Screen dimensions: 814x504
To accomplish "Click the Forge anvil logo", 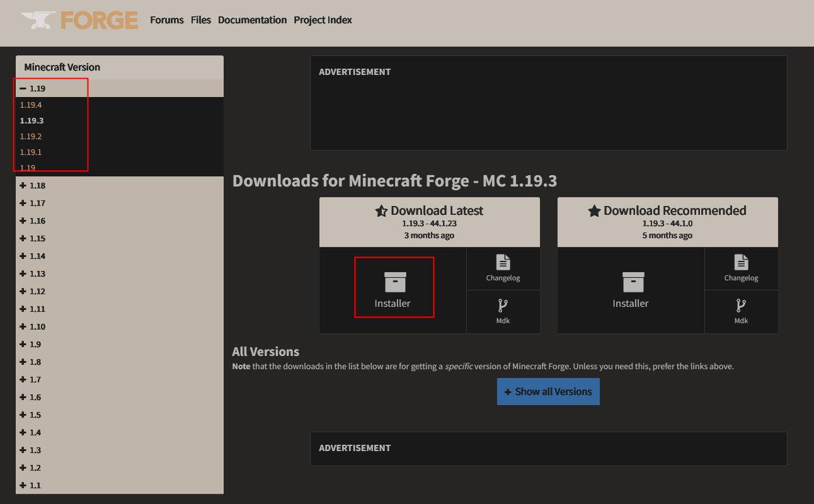I will (x=79, y=20).
